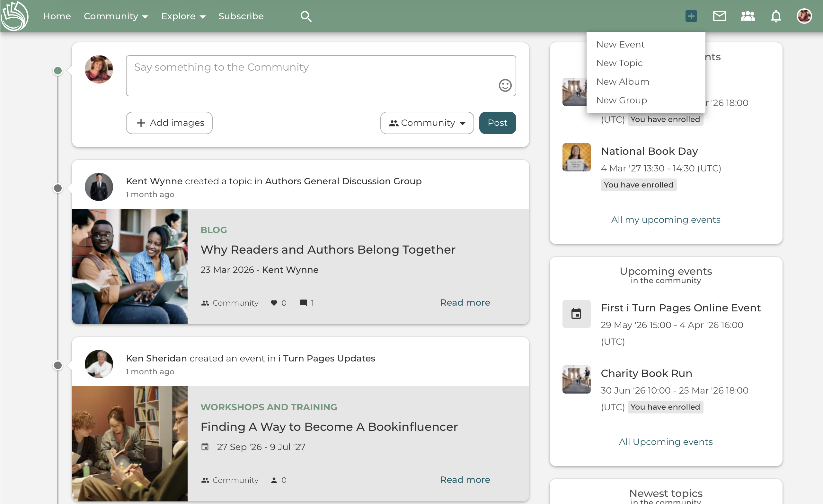The image size is (823, 504).
Task: Open the user profile avatar menu
Action: point(804,16)
